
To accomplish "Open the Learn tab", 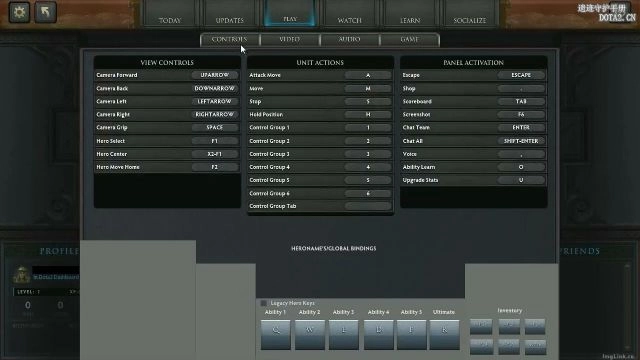I will click(x=410, y=14).
